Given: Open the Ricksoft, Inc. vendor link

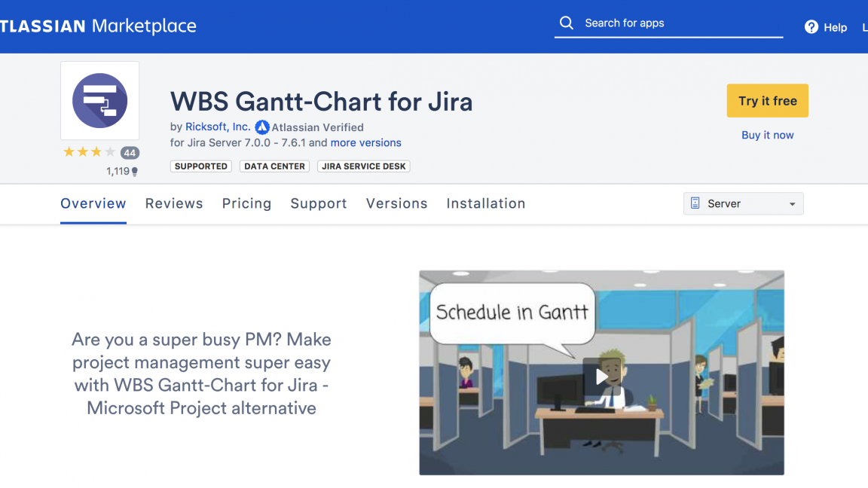Looking at the screenshot, I should (218, 127).
